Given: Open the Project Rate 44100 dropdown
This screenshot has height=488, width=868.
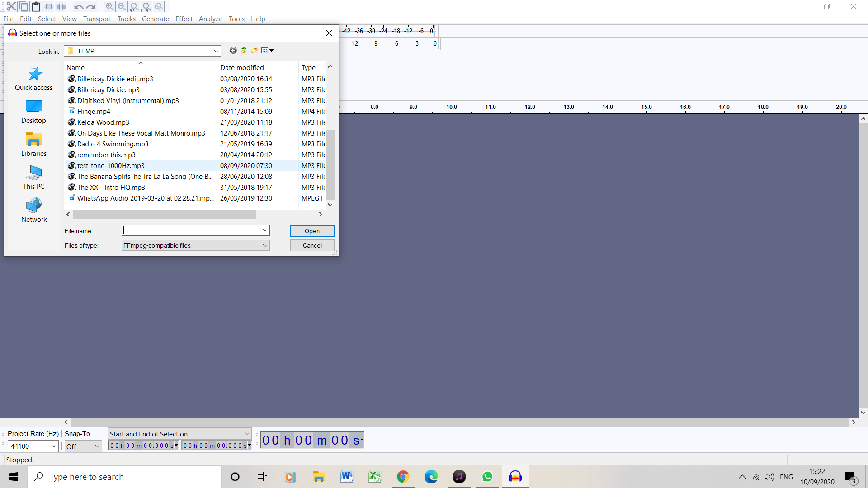Looking at the screenshot, I should pyautogui.click(x=54, y=446).
